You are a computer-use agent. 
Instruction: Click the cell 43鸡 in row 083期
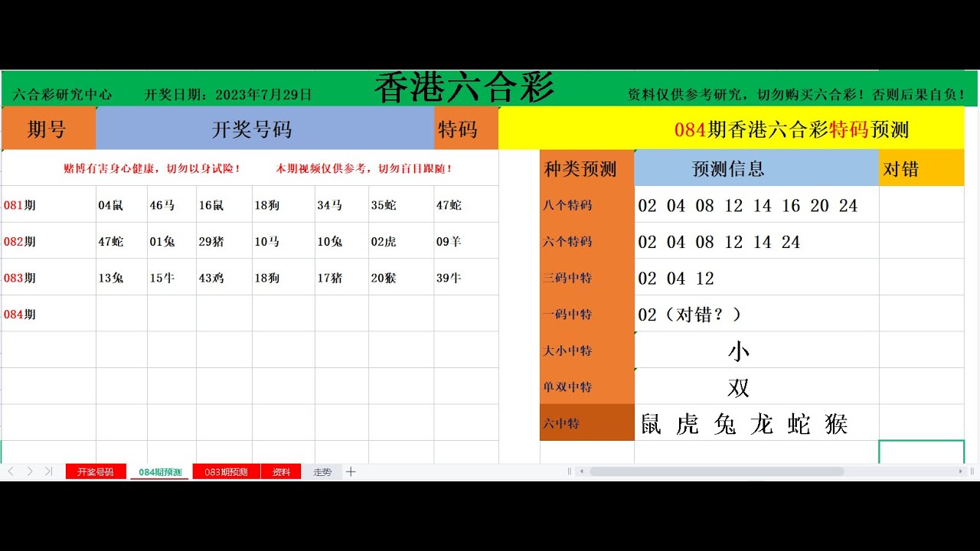tap(224, 277)
